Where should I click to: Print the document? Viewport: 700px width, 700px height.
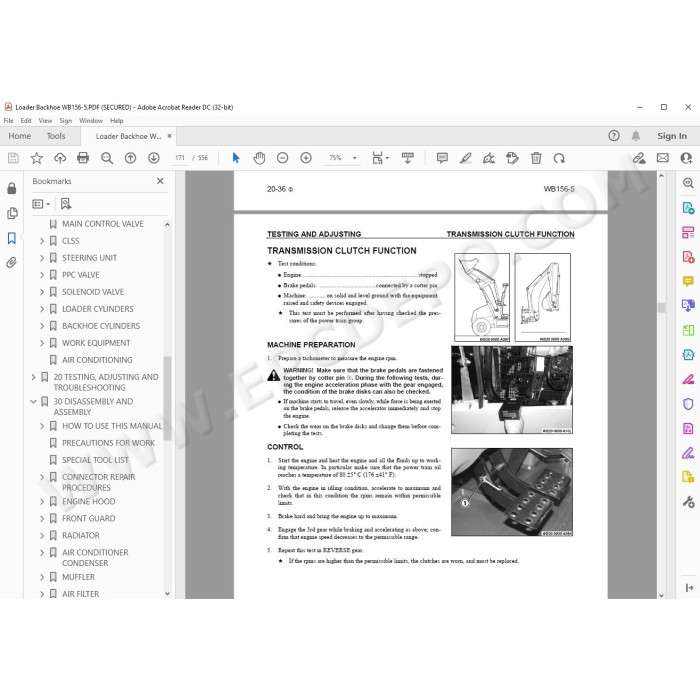click(x=83, y=158)
